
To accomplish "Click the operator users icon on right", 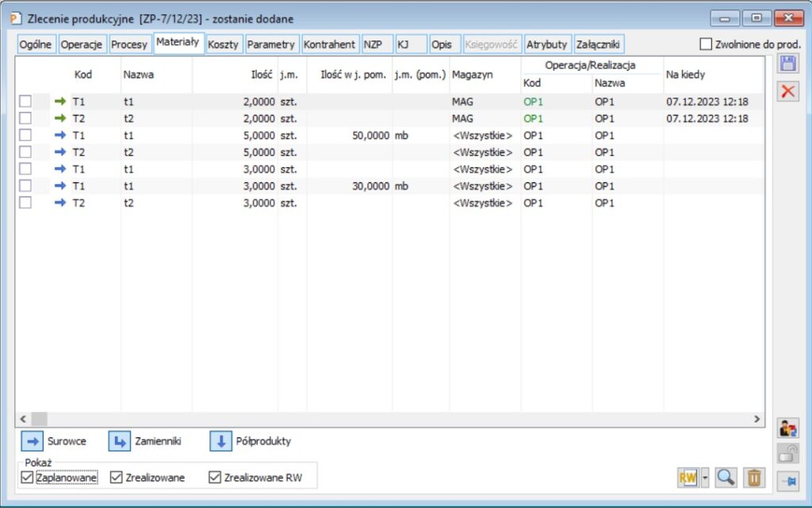I will pos(788,428).
